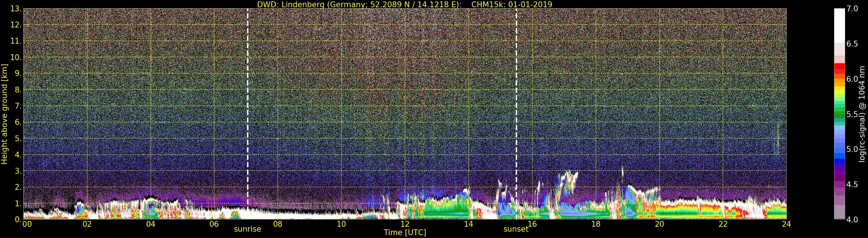Click the colorbar '4.5' tick value
This screenshot has width=868, height=238.
852,185
